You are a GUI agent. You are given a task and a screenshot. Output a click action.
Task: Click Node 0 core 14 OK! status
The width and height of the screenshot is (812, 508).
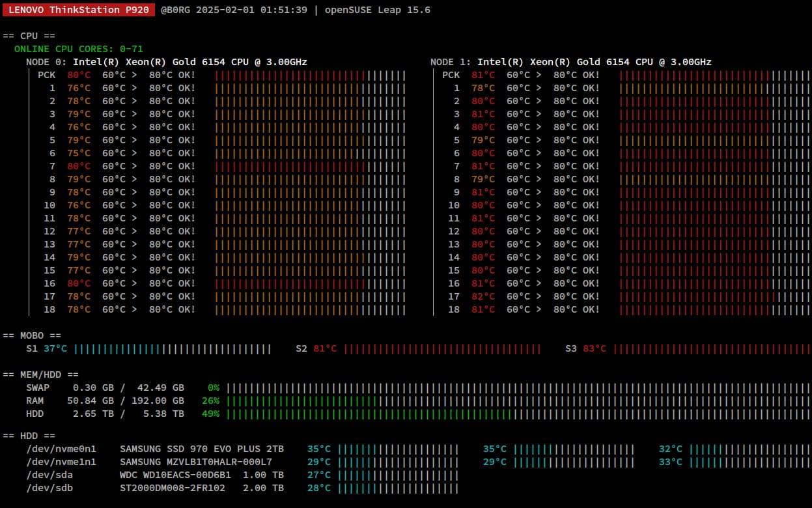point(187,257)
